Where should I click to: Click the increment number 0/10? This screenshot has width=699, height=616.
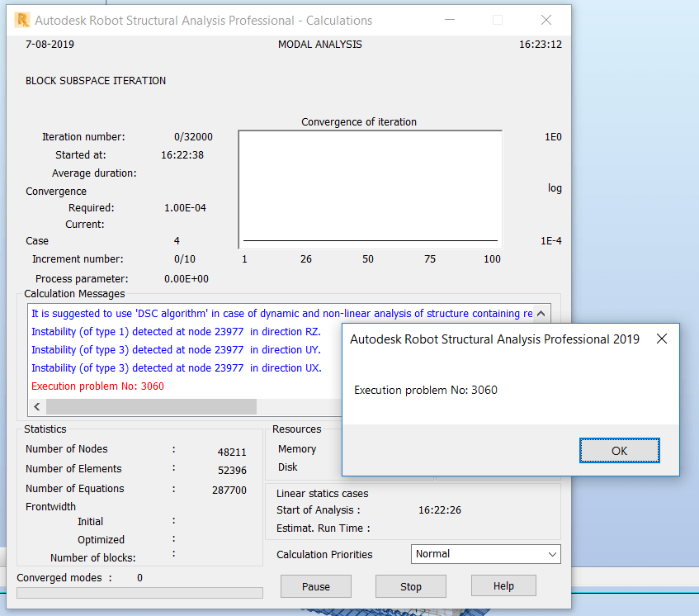tap(185, 259)
